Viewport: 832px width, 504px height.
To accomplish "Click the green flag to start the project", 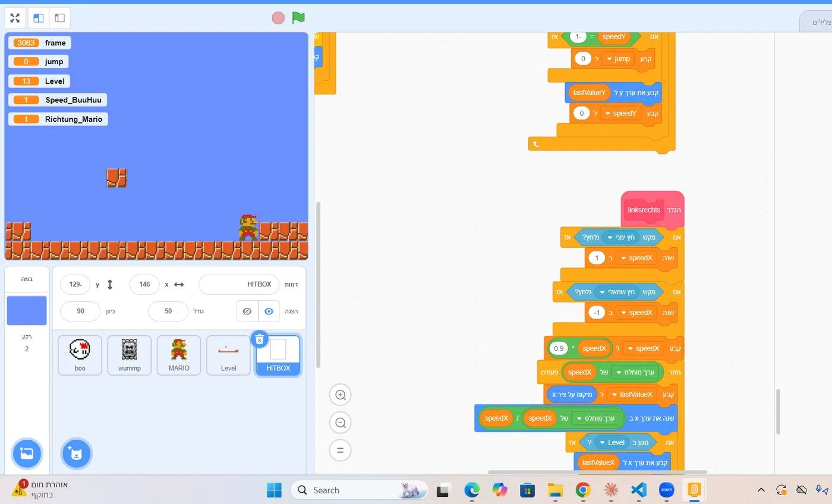I will tap(298, 18).
